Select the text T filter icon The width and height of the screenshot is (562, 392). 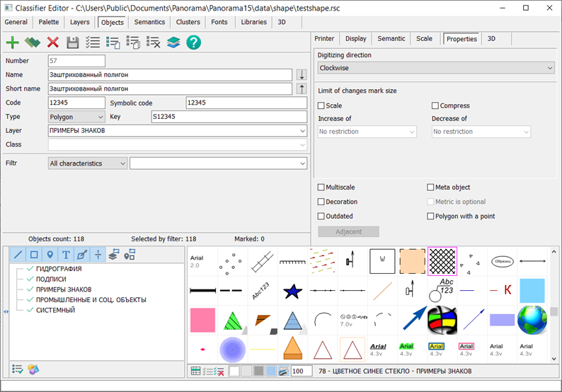(66, 254)
